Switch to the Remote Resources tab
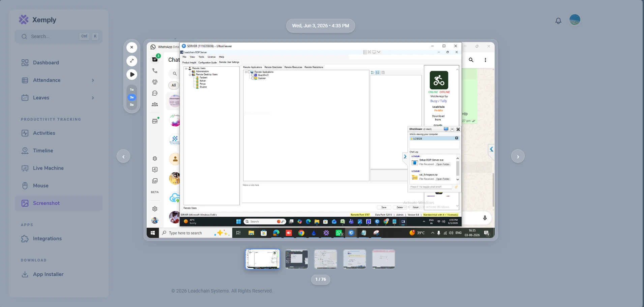 293,67
